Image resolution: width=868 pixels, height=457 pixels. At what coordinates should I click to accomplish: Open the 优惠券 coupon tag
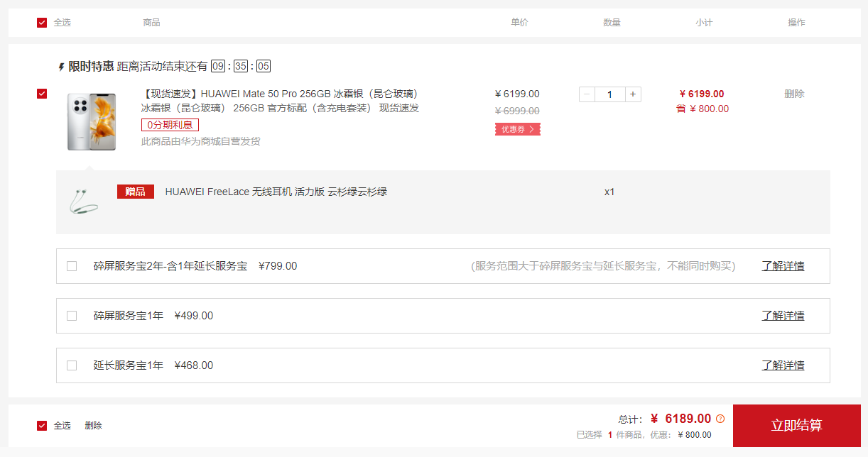[518, 129]
